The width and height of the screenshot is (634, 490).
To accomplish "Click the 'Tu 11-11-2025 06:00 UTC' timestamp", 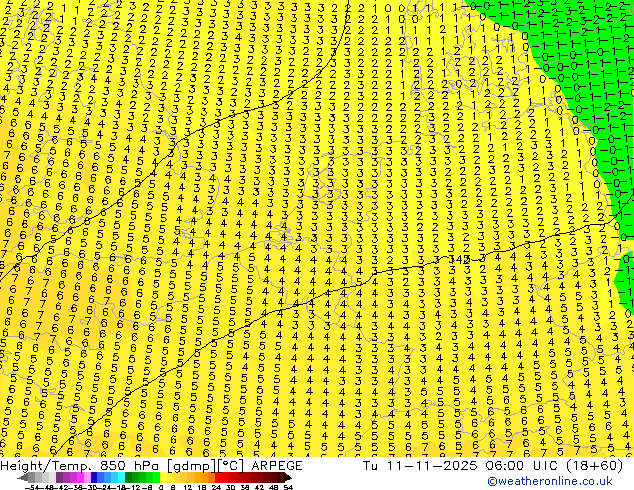I will 459,466.
